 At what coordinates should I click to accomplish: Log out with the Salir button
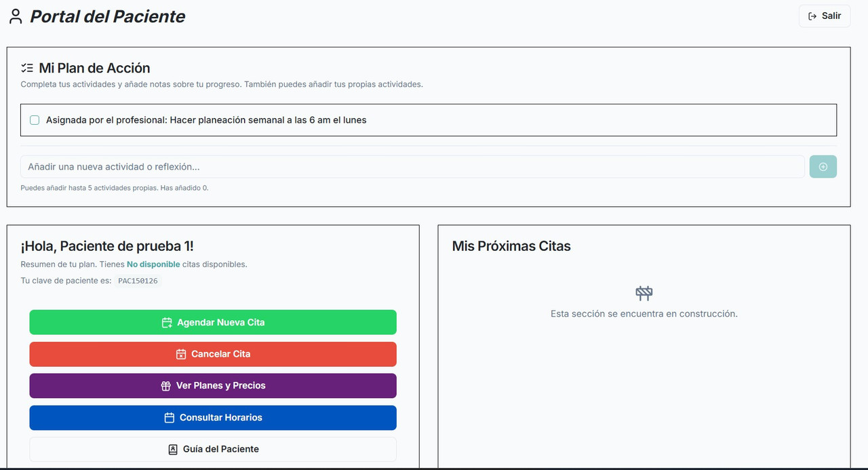825,16
